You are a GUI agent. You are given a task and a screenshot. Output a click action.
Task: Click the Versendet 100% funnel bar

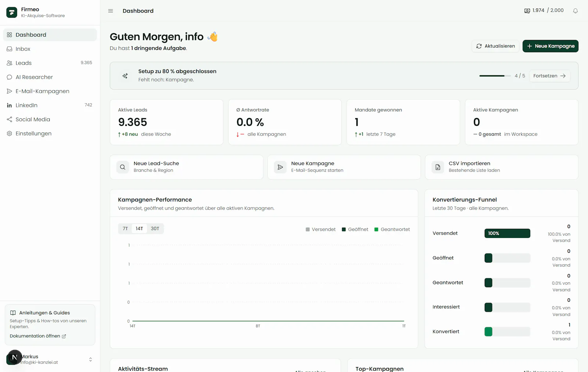coord(507,233)
